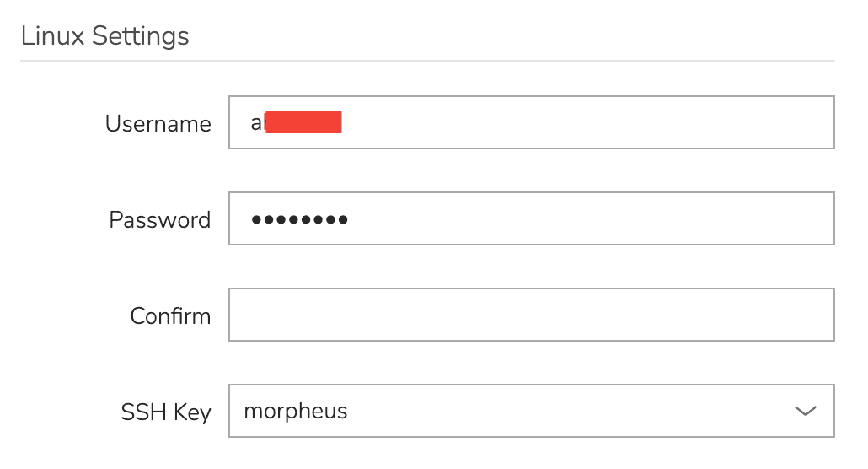Click blank space inside the Username box

click(x=587, y=122)
